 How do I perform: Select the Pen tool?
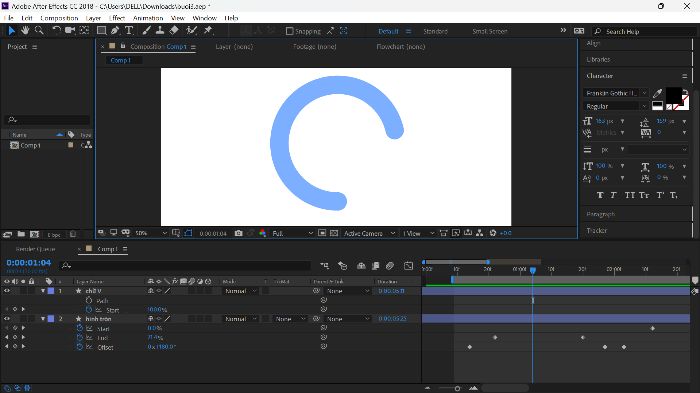coord(115,30)
